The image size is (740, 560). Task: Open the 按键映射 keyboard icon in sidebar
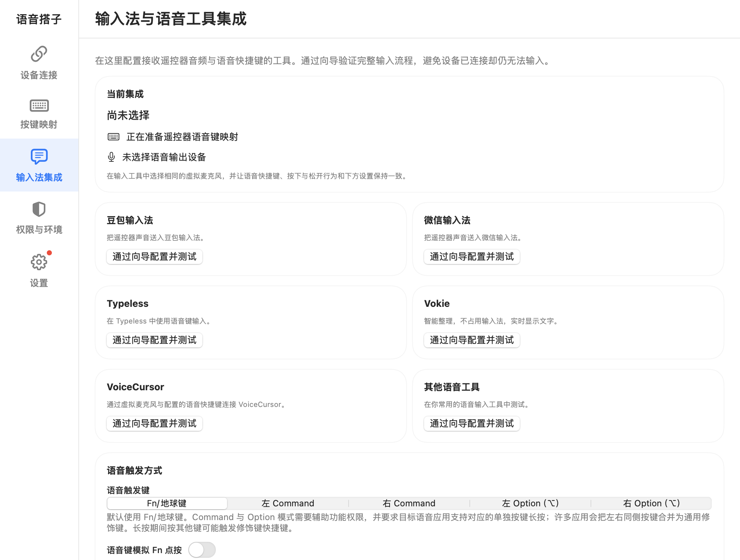[x=39, y=106]
